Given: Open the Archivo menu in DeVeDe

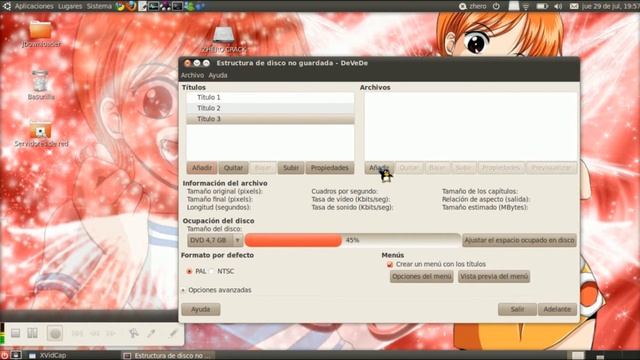Looking at the screenshot, I should pyautogui.click(x=192, y=76).
